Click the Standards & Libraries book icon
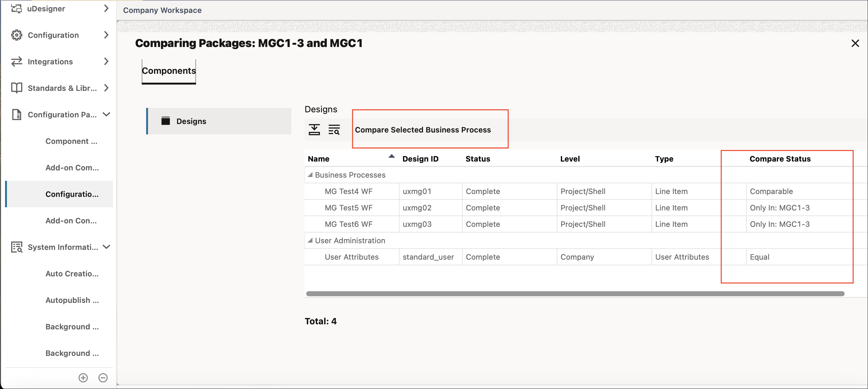 tap(16, 88)
